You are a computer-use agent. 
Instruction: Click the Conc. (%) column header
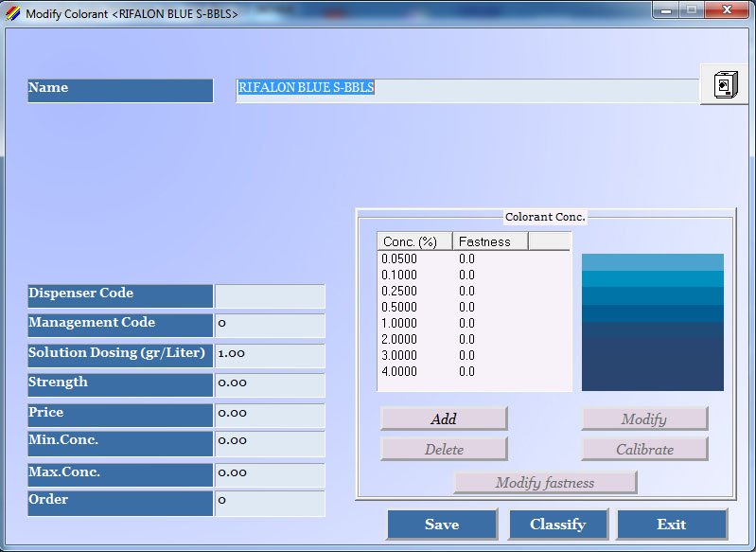(414, 241)
